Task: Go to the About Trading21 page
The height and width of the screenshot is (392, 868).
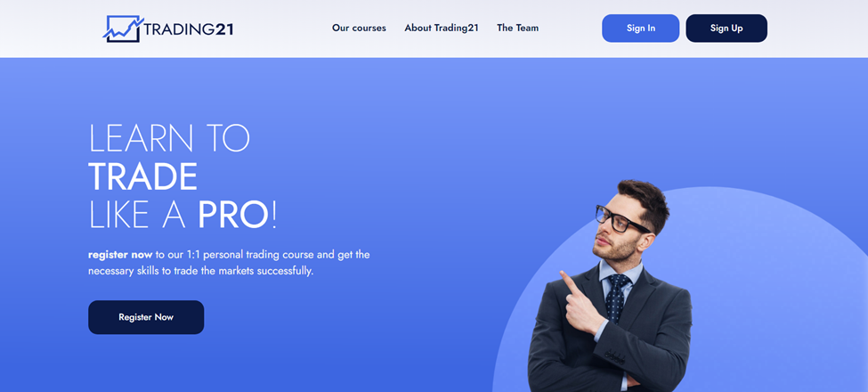Action: pyautogui.click(x=442, y=28)
